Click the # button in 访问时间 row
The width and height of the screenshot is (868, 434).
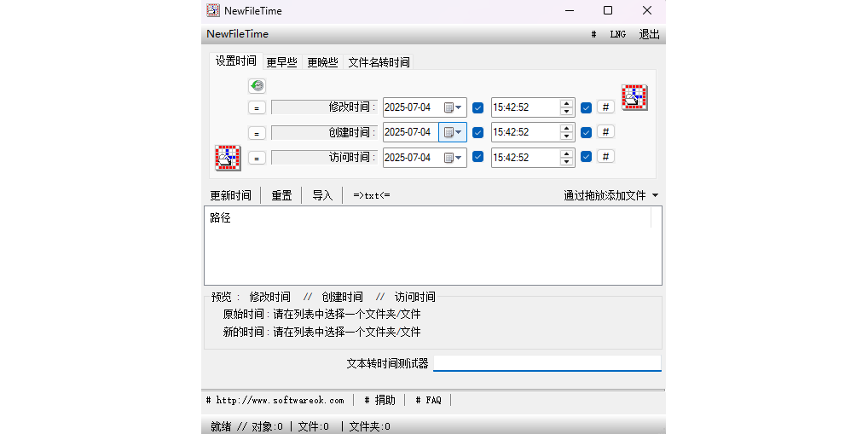pyautogui.click(x=605, y=157)
